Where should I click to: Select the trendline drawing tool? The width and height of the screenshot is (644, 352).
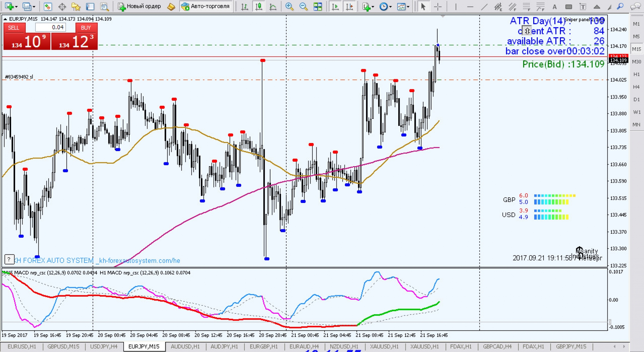pyautogui.click(x=484, y=6)
